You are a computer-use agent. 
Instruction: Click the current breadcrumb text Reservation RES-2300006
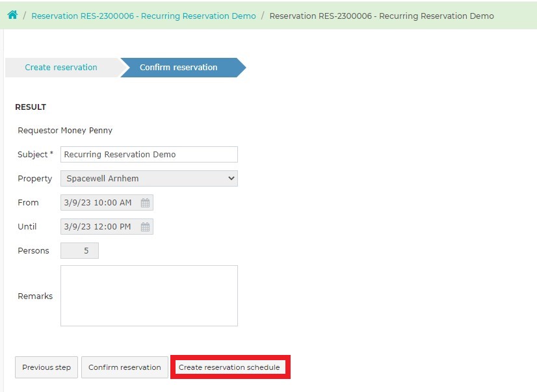pos(382,16)
